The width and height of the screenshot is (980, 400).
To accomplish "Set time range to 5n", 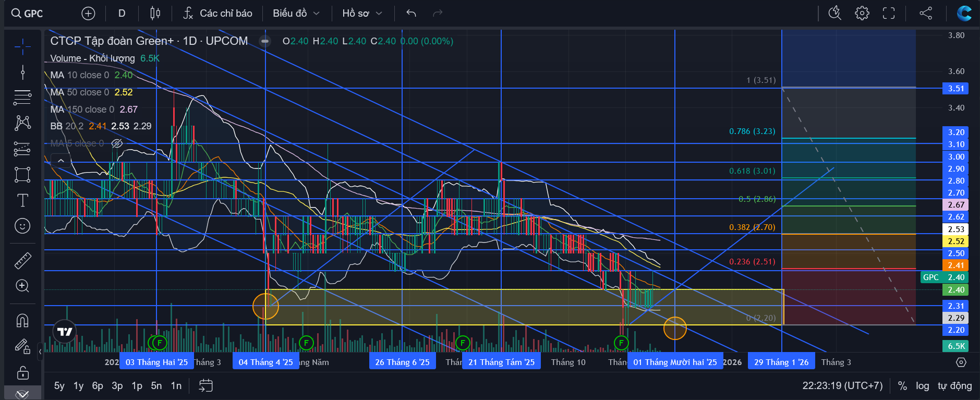I will pyautogui.click(x=156, y=386).
